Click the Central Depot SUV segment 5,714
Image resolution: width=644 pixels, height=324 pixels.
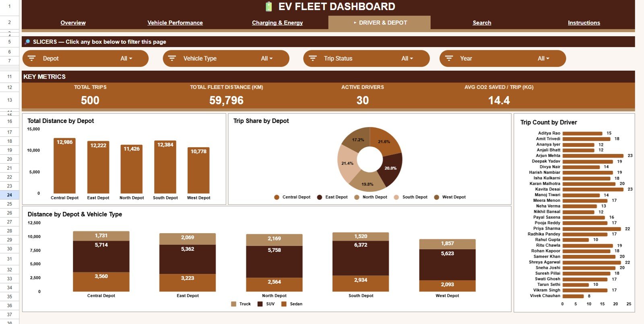click(x=101, y=256)
